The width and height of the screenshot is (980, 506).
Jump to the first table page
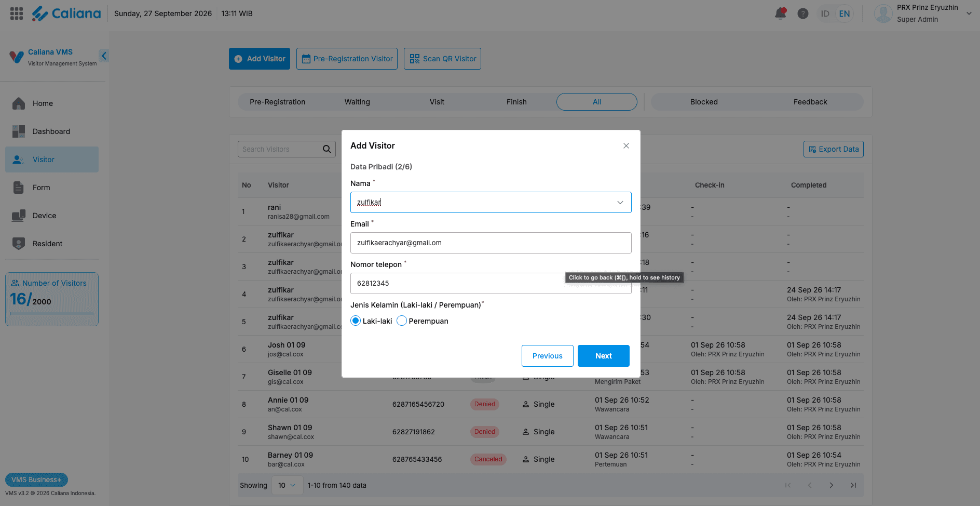tap(788, 485)
